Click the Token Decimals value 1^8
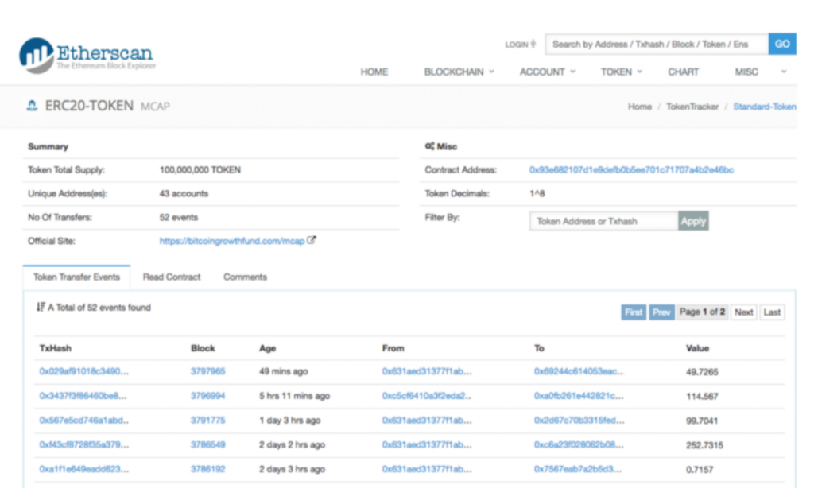The height and width of the screenshot is (504, 814). pyautogui.click(x=537, y=194)
